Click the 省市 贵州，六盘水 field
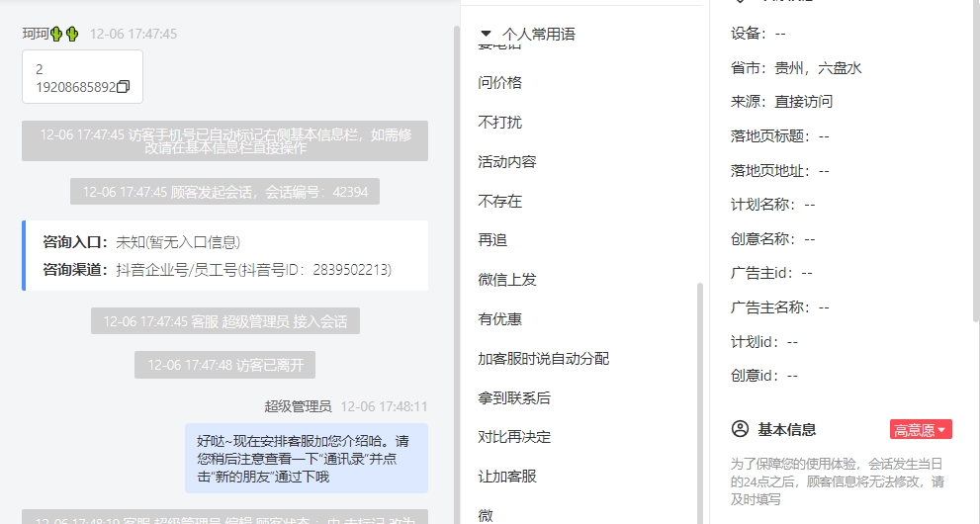The image size is (980, 524). pos(796,68)
